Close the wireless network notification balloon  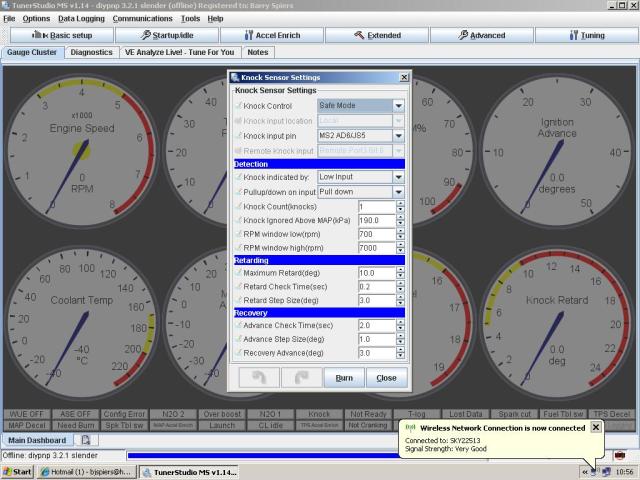[x=596, y=427]
